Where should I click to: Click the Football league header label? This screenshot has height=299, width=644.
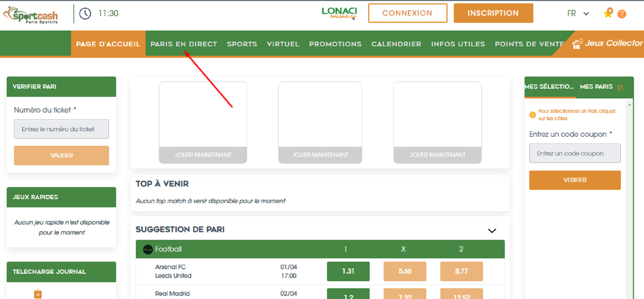pyautogui.click(x=168, y=249)
